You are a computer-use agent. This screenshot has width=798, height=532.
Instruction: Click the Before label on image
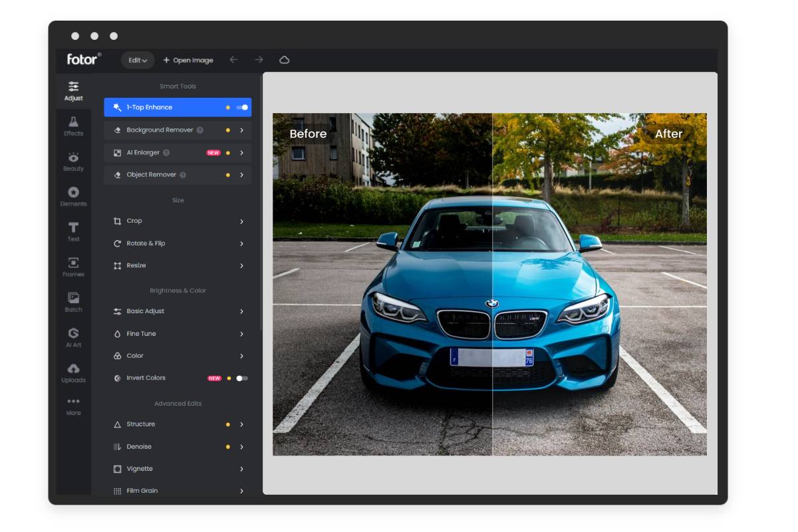click(308, 134)
